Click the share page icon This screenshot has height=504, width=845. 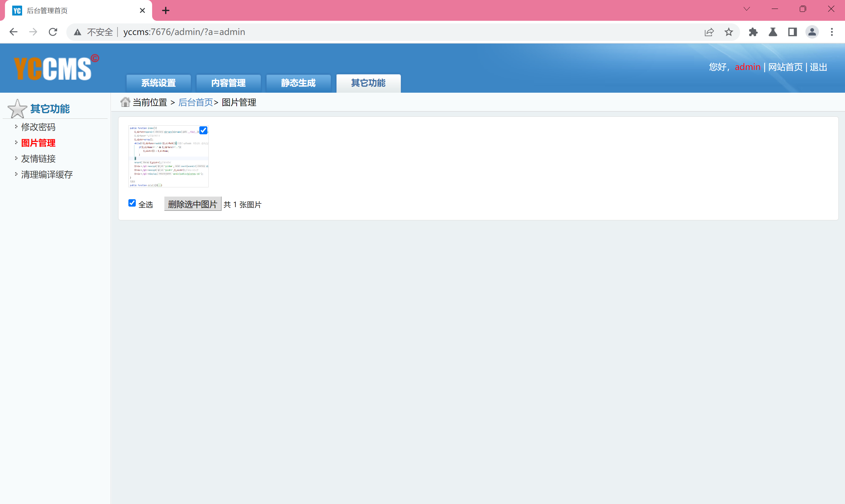point(709,32)
